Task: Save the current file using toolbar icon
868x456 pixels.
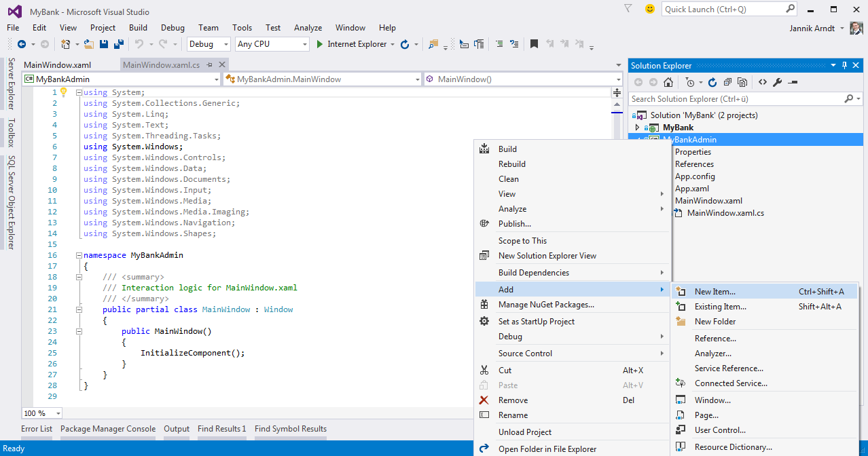Action: (104, 44)
